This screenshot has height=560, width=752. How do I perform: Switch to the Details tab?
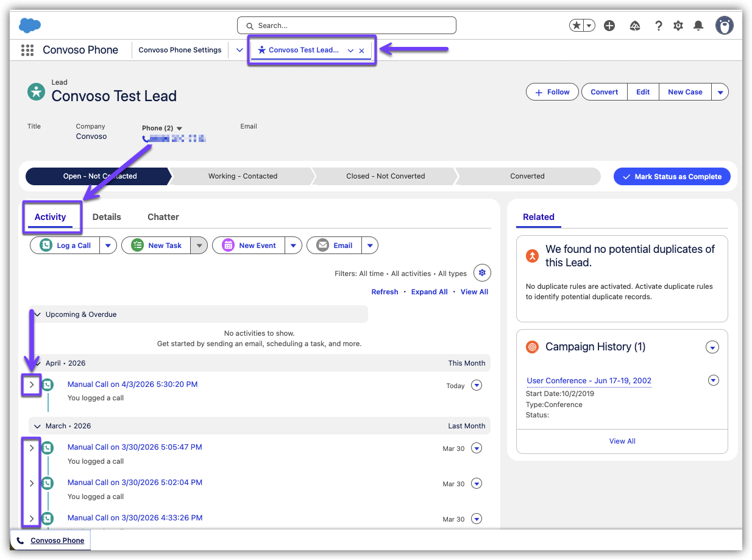pyautogui.click(x=107, y=217)
